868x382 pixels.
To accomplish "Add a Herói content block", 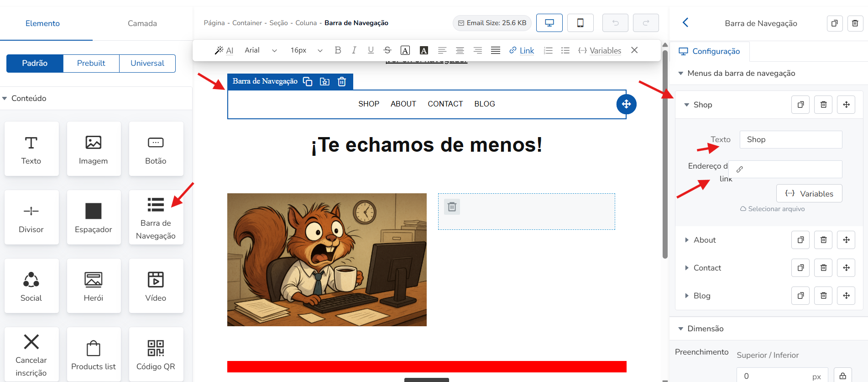I will (94, 286).
